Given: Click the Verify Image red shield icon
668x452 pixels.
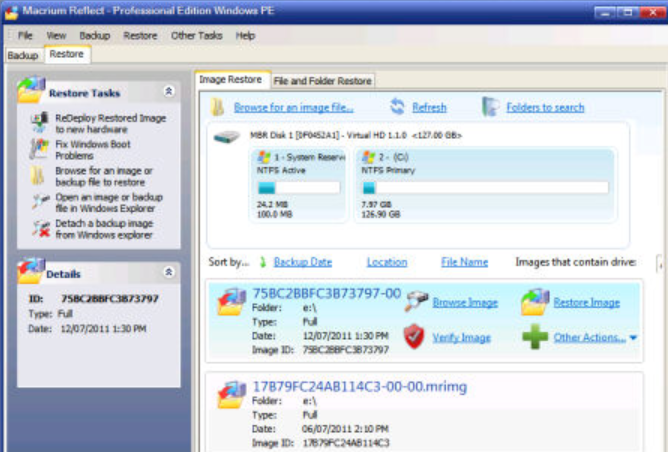Looking at the screenshot, I should pyautogui.click(x=414, y=337).
